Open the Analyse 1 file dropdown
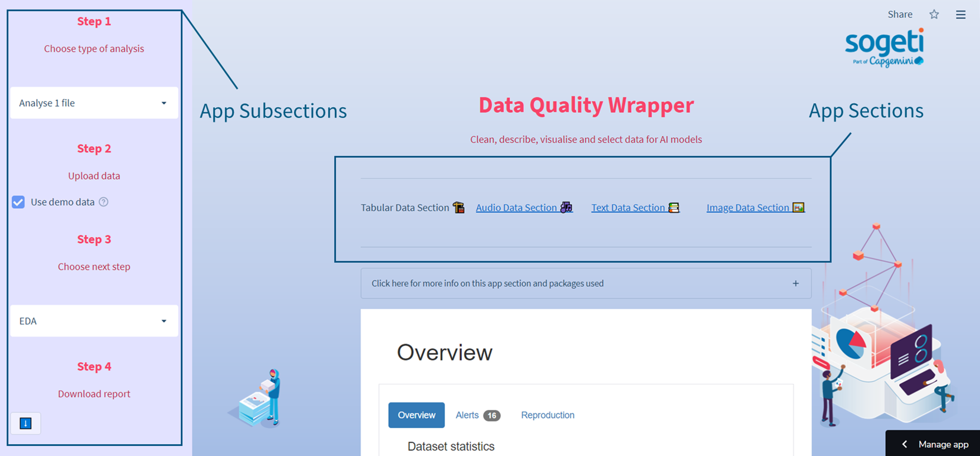The height and width of the screenshot is (456, 980). (94, 103)
